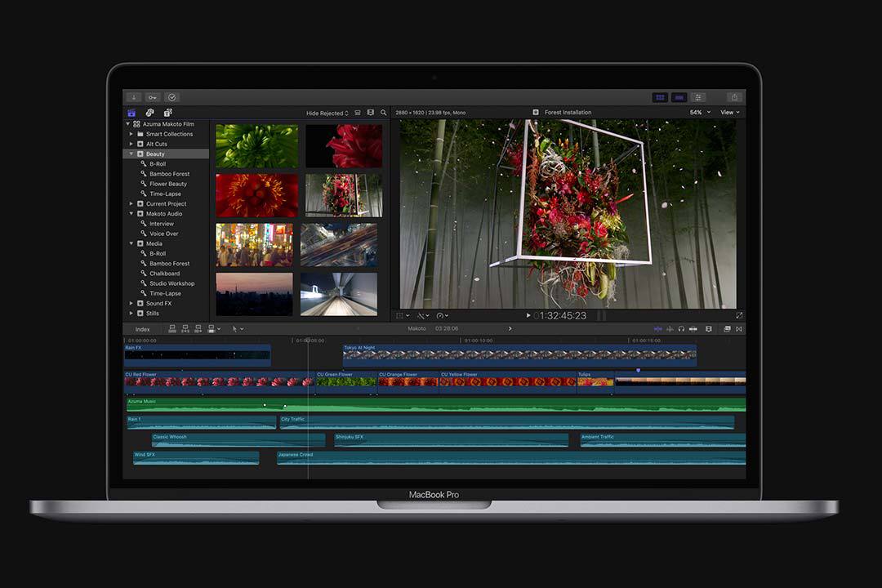
Task: Select the sunset skyline clip thumbnail
Action: coord(254,294)
